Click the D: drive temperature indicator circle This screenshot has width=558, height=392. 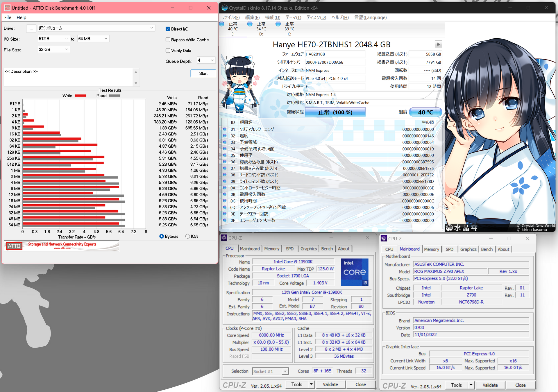pyautogui.click(x=250, y=24)
